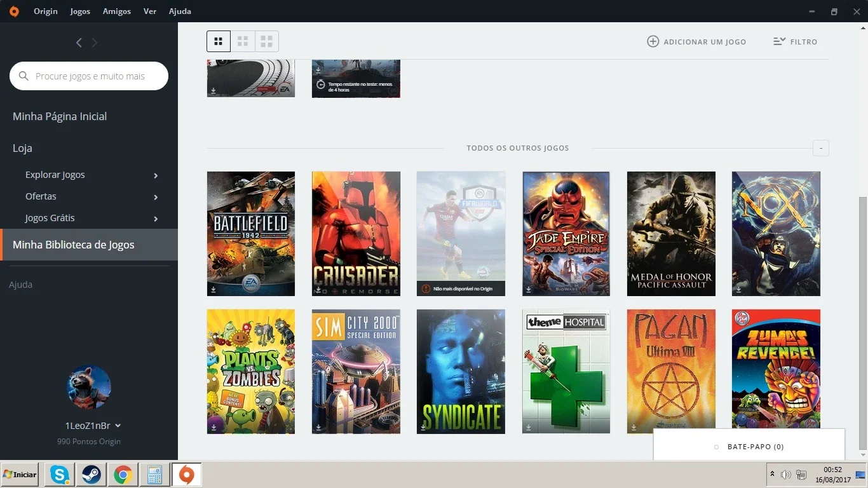868x488 pixels.
Task: Click the Iniciar start button
Action: click(20, 475)
